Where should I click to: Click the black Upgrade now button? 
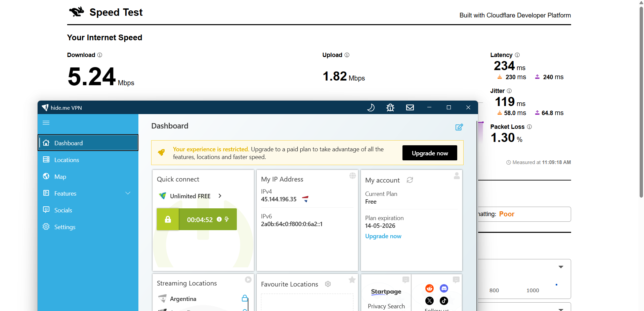click(430, 153)
